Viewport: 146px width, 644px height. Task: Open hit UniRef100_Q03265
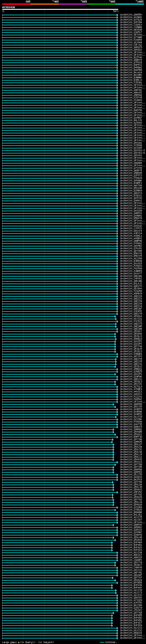point(131,148)
